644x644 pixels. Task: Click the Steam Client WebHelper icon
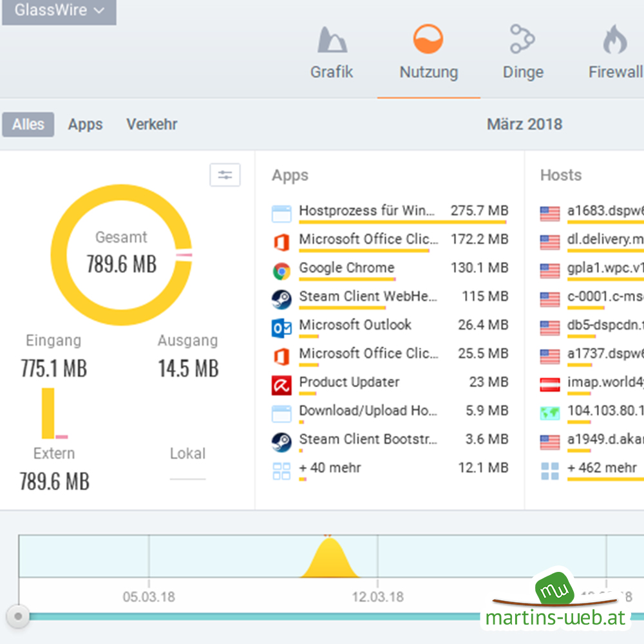pos(281,299)
